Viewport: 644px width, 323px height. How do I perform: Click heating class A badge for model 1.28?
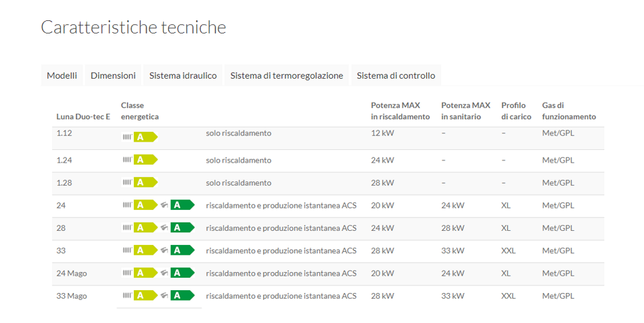(x=145, y=182)
